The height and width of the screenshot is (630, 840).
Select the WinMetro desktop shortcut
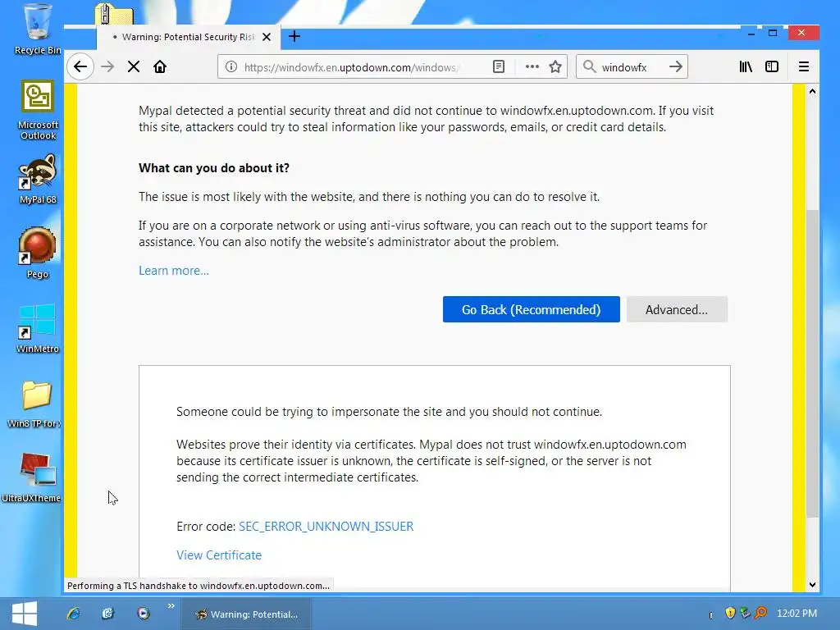(x=37, y=328)
